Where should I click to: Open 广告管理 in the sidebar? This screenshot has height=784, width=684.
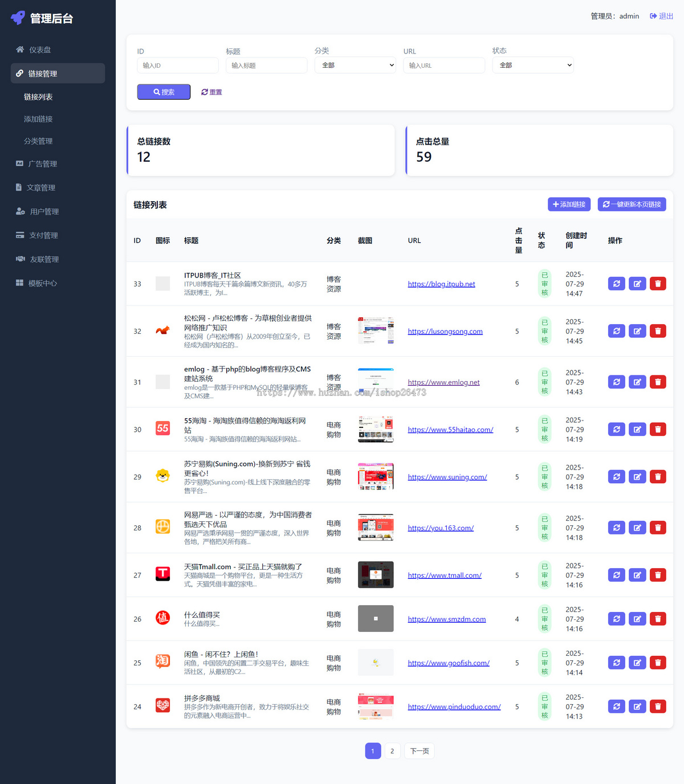[58, 164]
